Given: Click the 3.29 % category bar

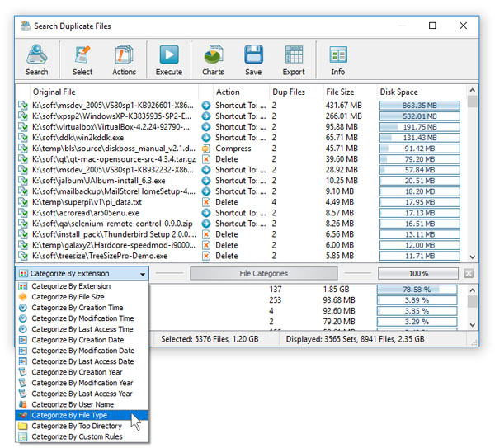Looking at the screenshot, I should coord(417,322).
